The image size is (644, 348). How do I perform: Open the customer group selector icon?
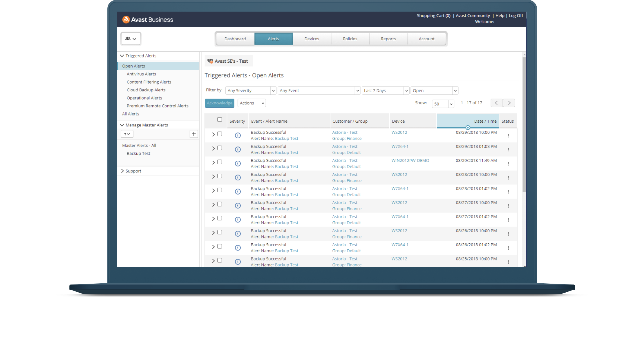131,39
